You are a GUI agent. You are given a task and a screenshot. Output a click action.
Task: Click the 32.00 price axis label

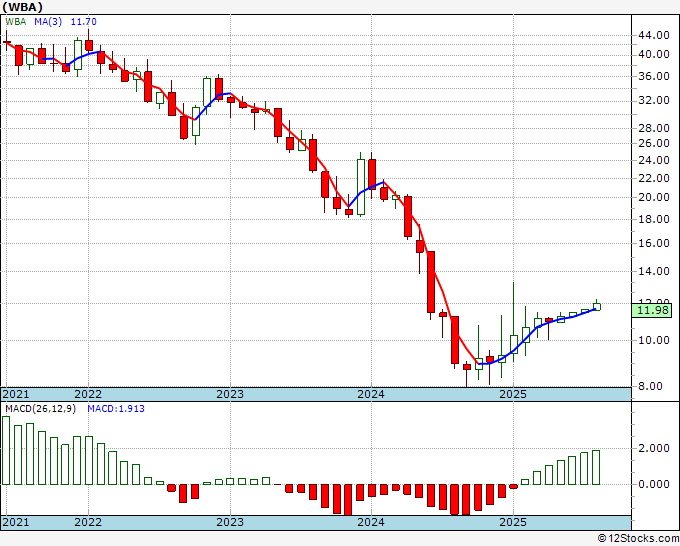tap(654, 100)
